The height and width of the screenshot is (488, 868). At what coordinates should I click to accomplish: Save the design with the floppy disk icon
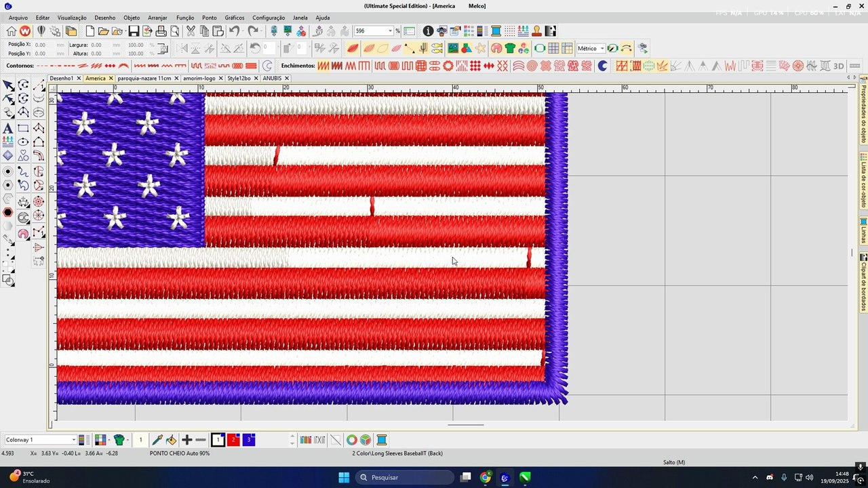click(134, 31)
